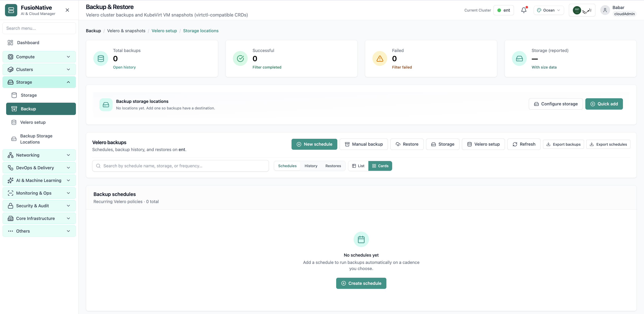Viewport: 644px width, 314px height.
Task: Focus the Search menu field
Action: click(x=39, y=28)
